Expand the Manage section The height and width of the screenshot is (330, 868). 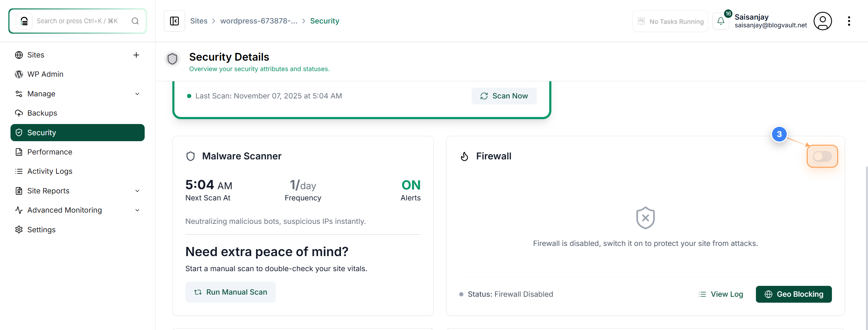pos(137,94)
